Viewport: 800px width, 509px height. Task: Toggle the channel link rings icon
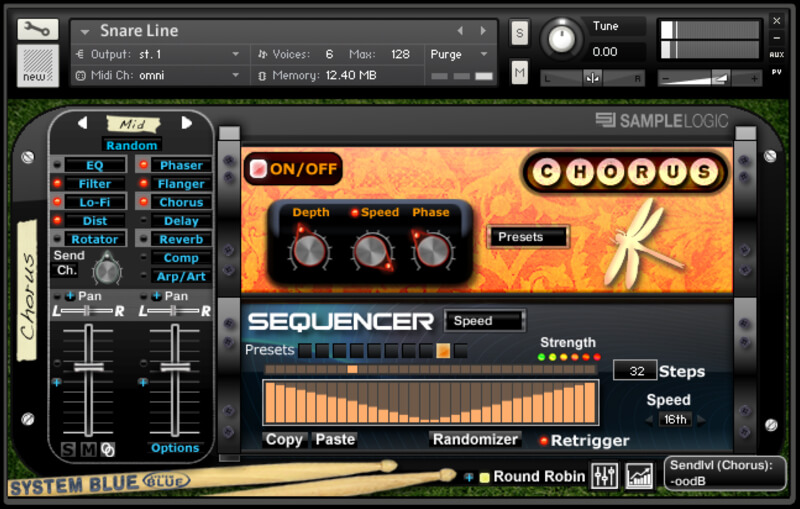point(108,449)
